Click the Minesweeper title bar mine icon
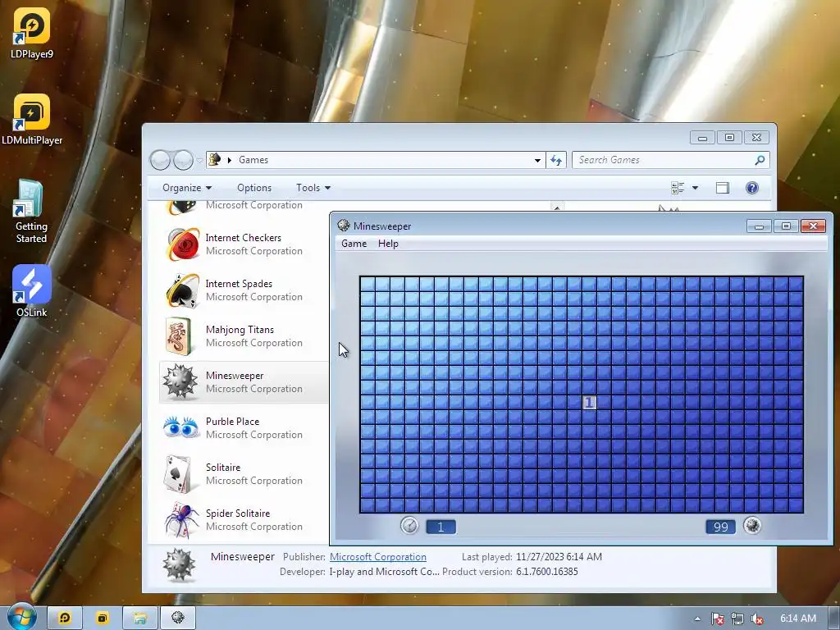 click(x=344, y=226)
